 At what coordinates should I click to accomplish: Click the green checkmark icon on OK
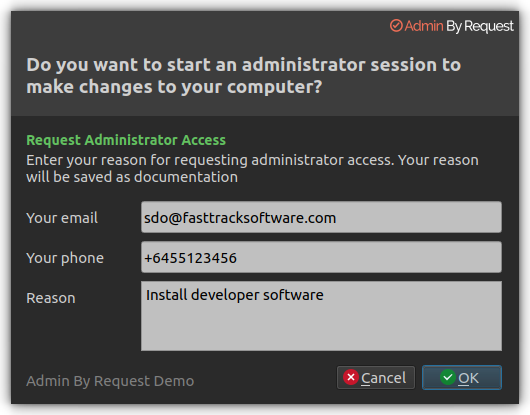tap(448, 377)
